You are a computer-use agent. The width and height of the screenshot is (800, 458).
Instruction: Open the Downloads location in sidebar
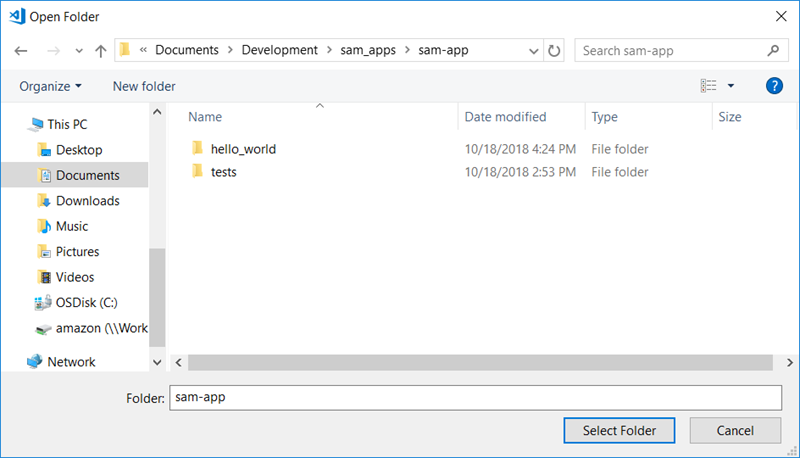[87, 201]
